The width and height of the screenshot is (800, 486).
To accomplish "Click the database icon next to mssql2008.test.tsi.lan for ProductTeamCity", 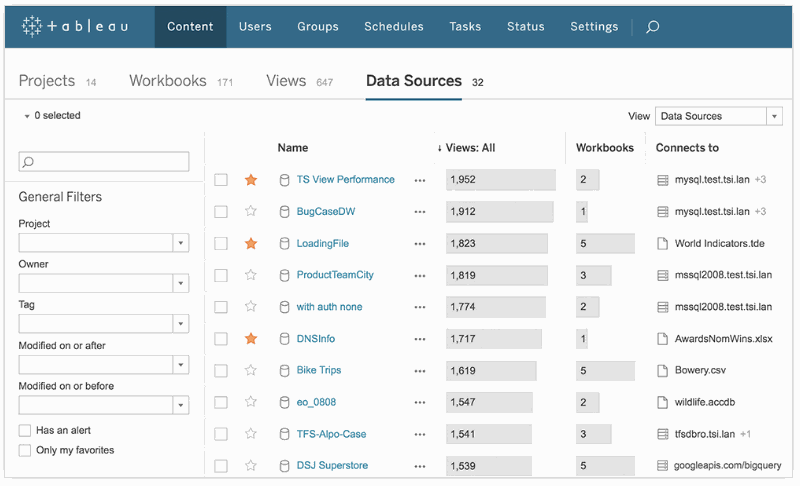I will 662,275.
